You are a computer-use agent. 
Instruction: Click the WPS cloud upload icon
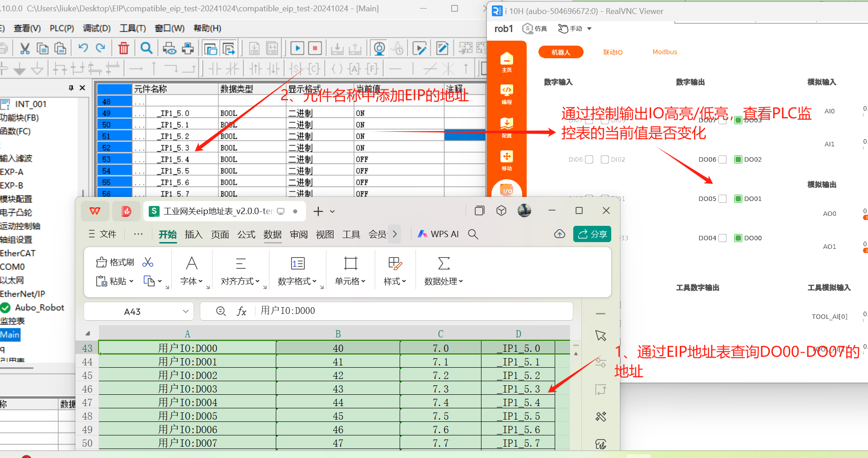pos(560,234)
